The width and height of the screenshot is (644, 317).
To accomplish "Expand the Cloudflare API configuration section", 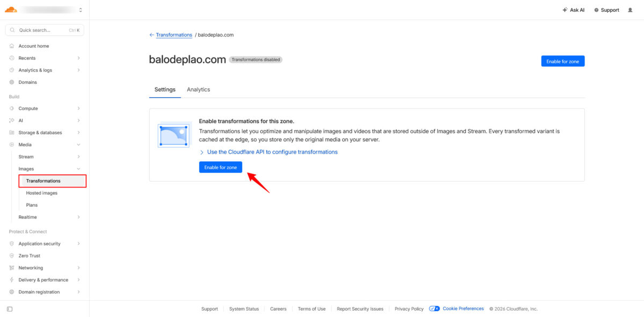I will pyautogui.click(x=202, y=152).
